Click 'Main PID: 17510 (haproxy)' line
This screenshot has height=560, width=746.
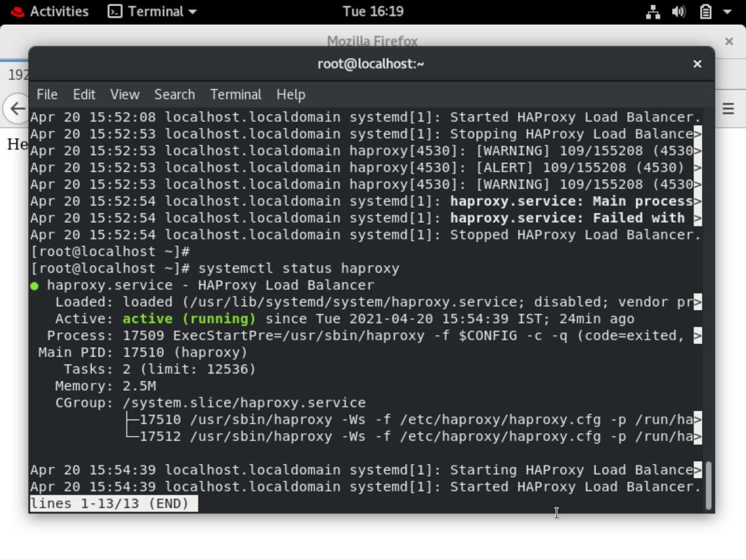click(142, 353)
